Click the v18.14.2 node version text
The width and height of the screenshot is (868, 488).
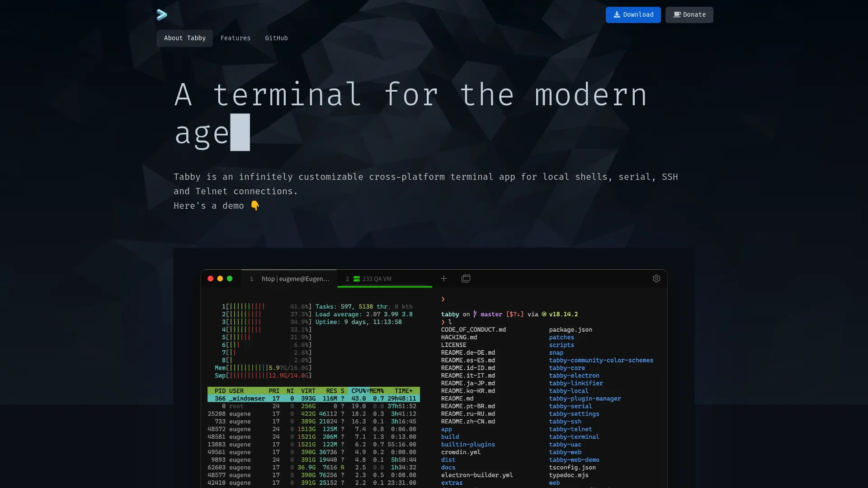(x=563, y=314)
